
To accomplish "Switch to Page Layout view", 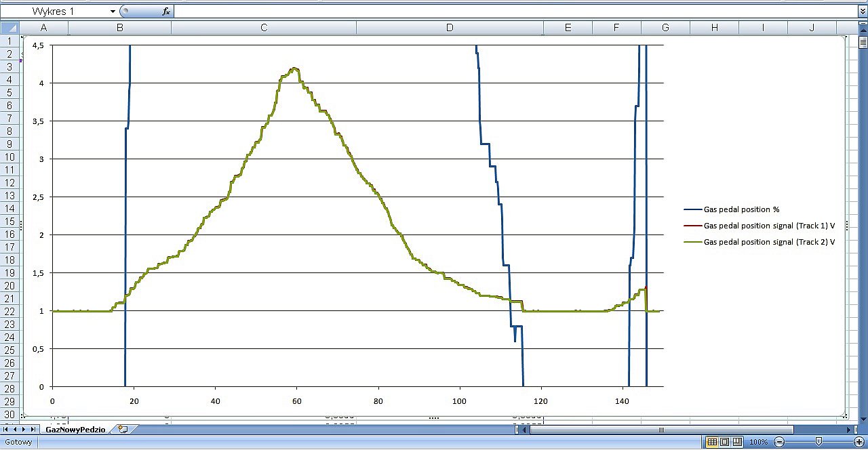I will [724, 443].
